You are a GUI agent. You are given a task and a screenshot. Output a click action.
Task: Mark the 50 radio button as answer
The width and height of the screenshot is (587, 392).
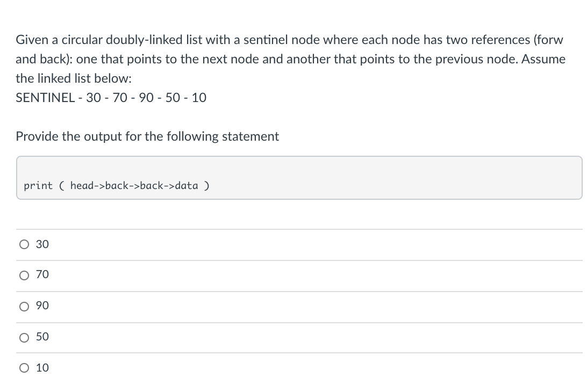tap(24, 338)
